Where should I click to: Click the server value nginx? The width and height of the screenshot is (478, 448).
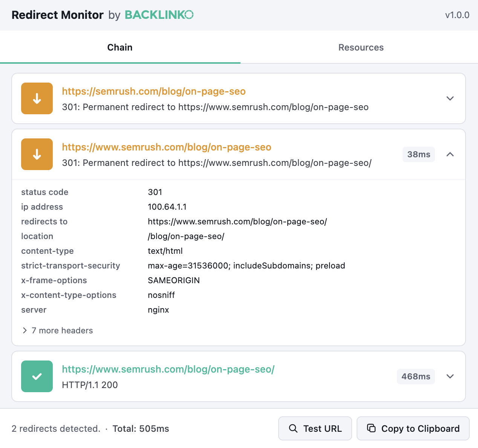(x=158, y=310)
